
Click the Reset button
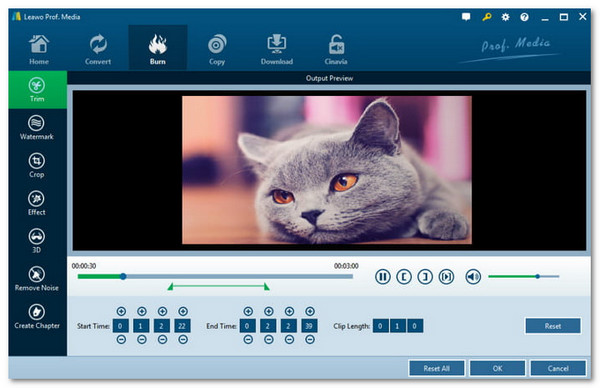coord(553,326)
